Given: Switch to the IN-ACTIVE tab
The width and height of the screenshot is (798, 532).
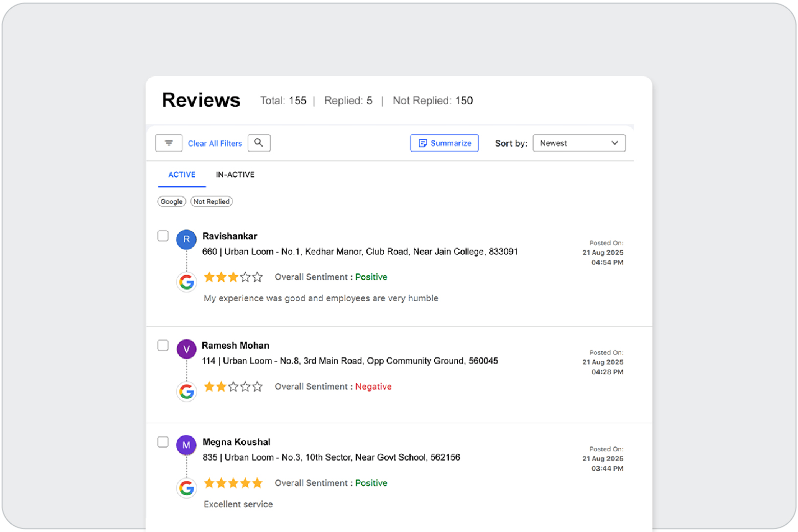Looking at the screenshot, I should pos(235,175).
